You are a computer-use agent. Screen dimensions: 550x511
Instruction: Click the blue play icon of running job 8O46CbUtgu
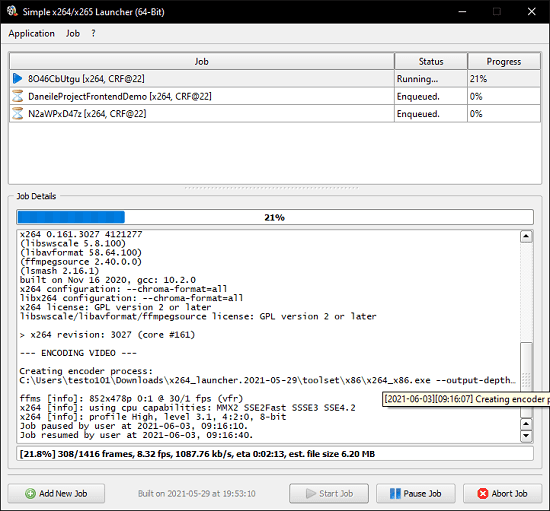pyautogui.click(x=17, y=79)
